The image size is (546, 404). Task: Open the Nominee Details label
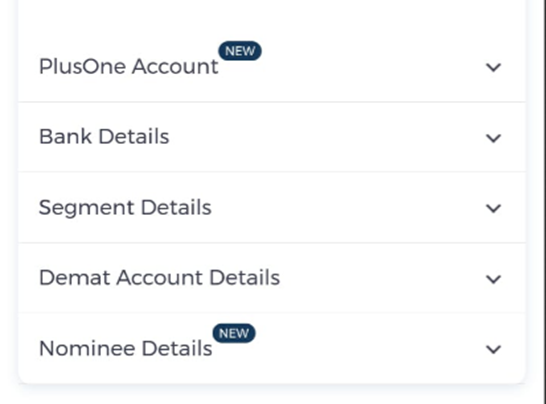point(126,348)
